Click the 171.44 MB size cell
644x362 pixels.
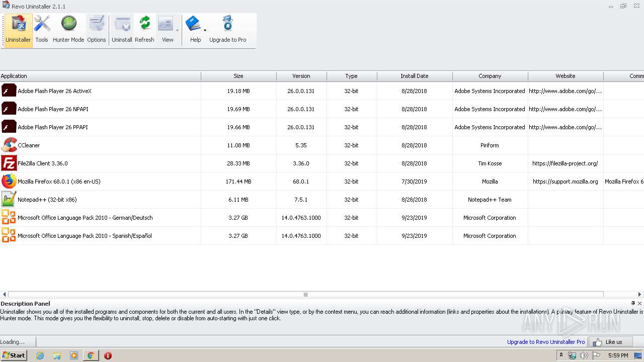(x=238, y=182)
